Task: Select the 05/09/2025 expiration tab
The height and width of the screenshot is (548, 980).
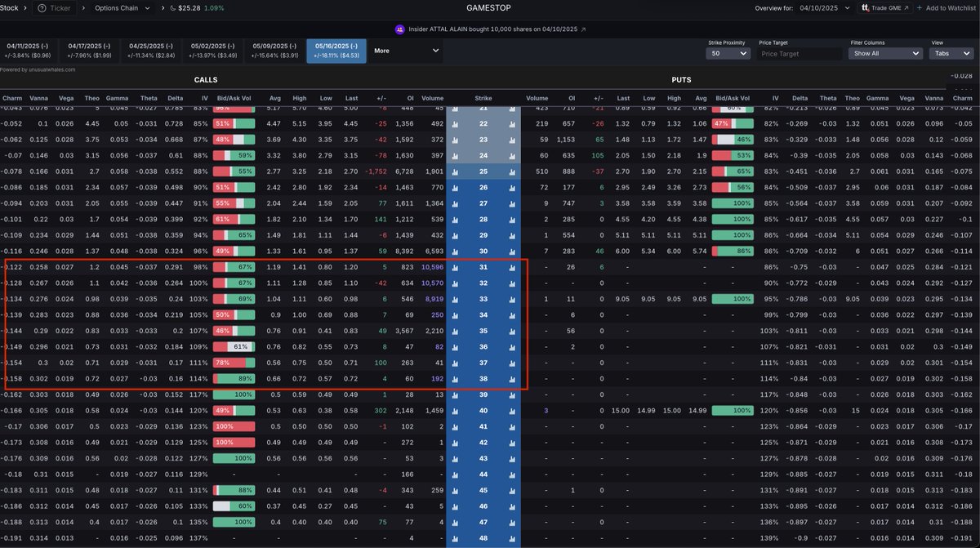Action: 275,51
